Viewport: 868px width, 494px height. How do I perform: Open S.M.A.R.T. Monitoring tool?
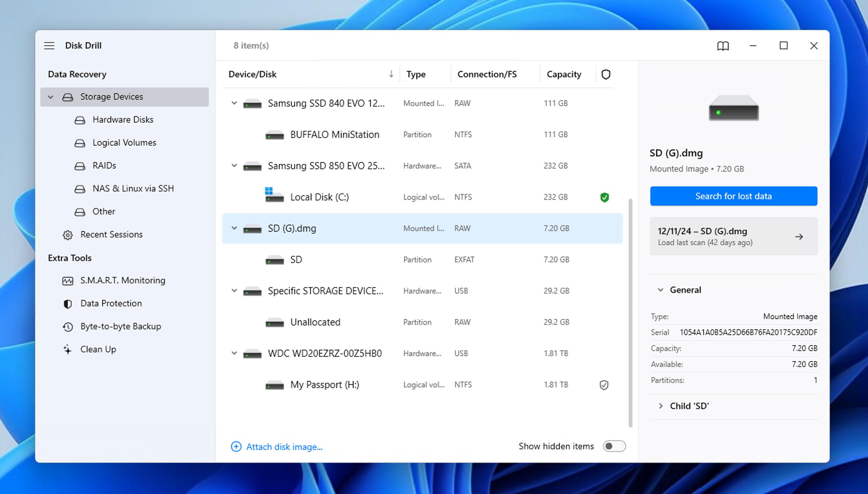pos(124,281)
